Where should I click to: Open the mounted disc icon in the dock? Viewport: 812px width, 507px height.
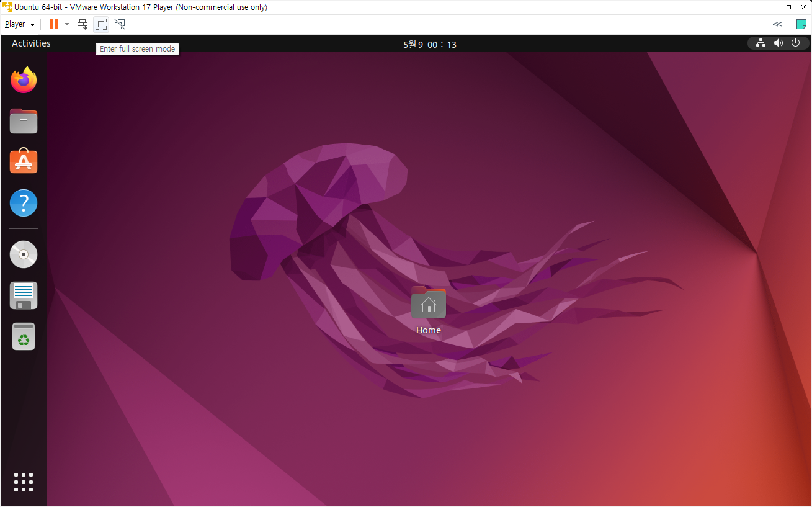pos(24,254)
